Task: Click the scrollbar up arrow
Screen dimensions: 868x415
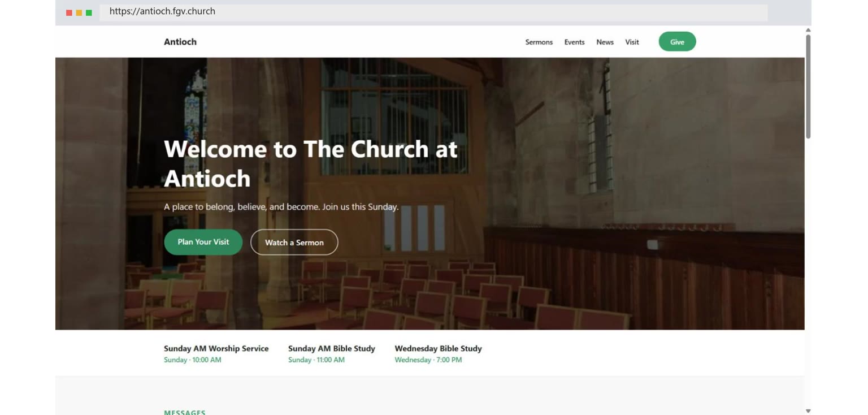Action: point(808,30)
